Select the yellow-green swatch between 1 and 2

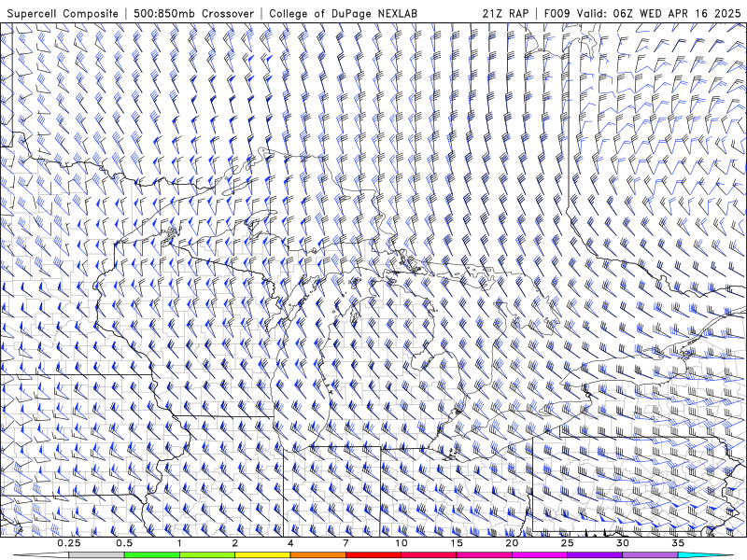click(207, 555)
